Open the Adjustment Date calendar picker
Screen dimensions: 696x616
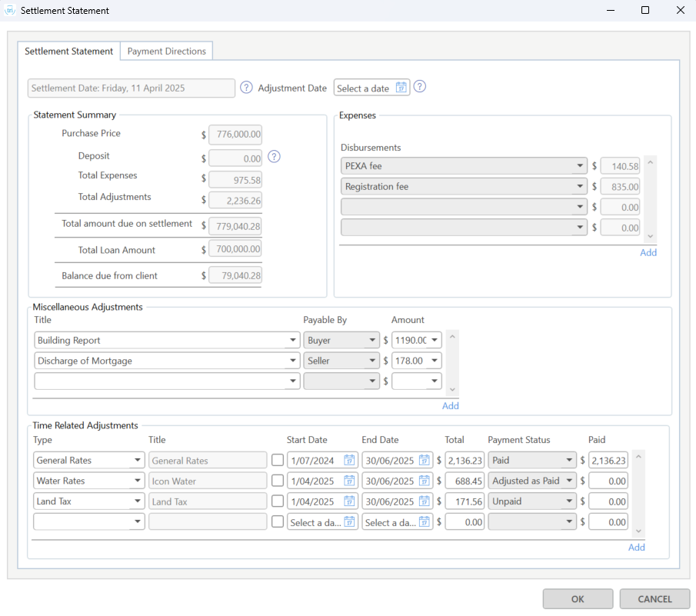[x=401, y=88]
